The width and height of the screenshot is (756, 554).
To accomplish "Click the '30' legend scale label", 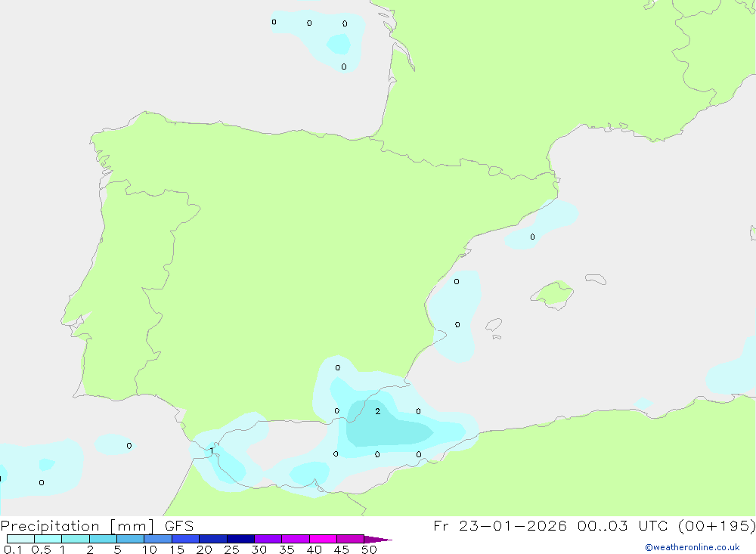I will [x=259, y=549].
